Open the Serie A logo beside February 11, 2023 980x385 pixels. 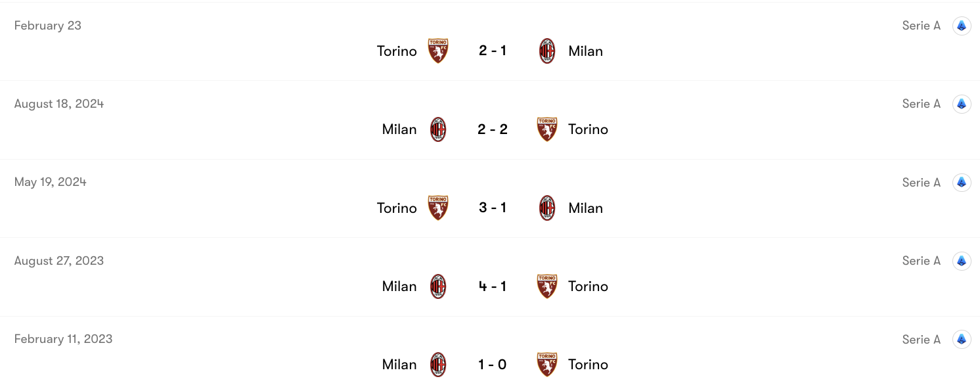962,339
